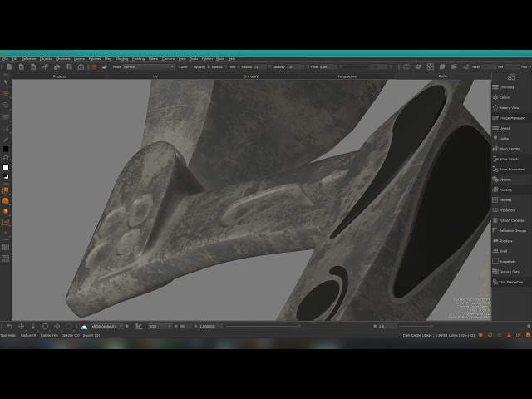532x399 pixels.
Task: Switch to the Projects tab
Action: click(x=59, y=76)
